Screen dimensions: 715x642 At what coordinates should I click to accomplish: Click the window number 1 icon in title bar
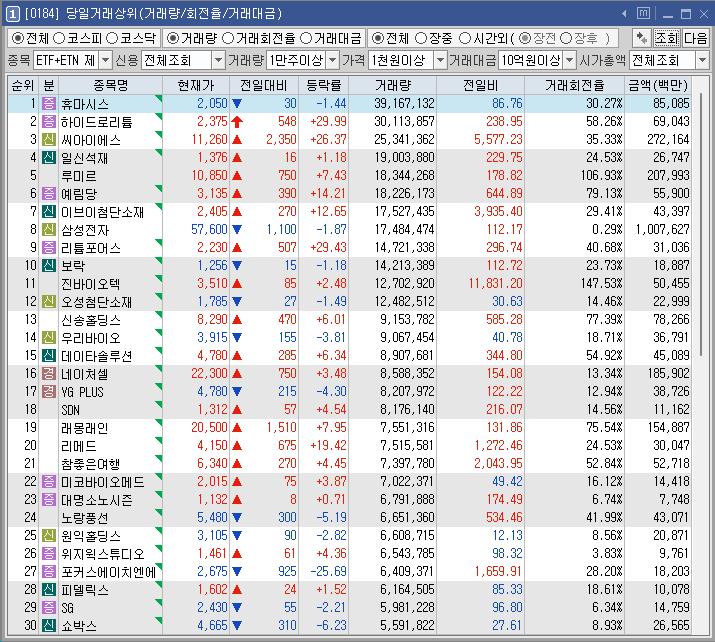(x=12, y=14)
